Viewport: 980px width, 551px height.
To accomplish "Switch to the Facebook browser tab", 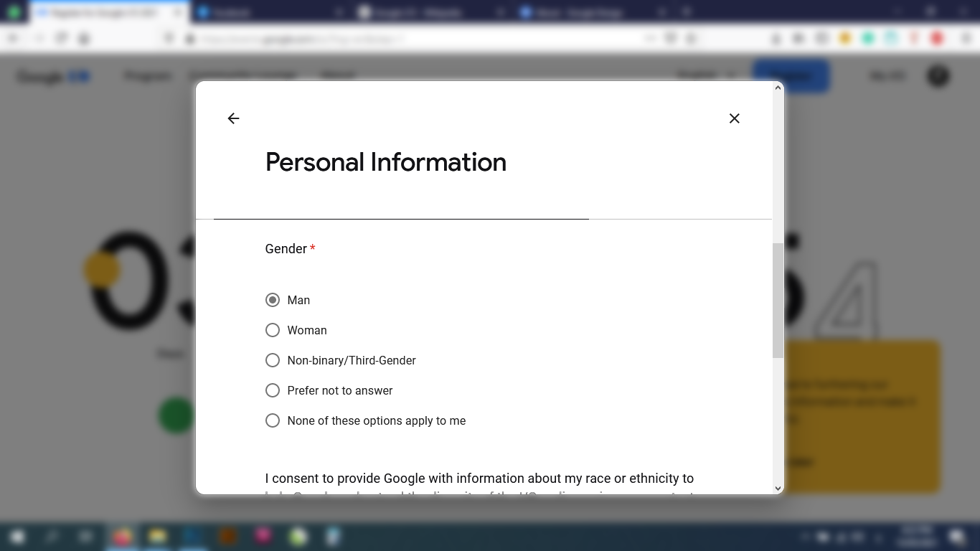I will [265, 12].
